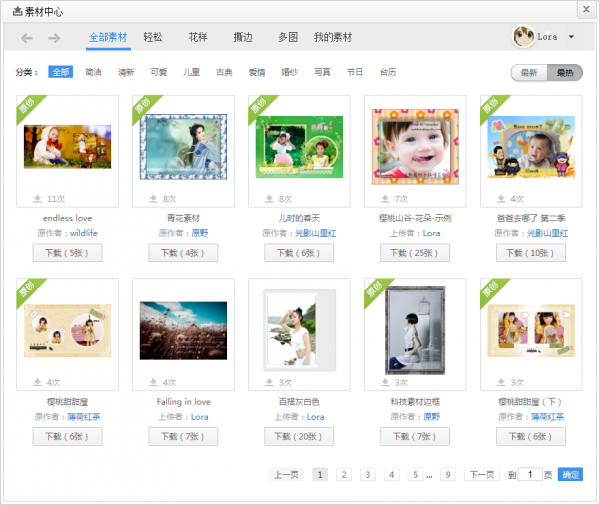Image resolution: width=600 pixels, height=505 pixels.
Task: Select the 全部 category filter
Action: click(x=60, y=72)
